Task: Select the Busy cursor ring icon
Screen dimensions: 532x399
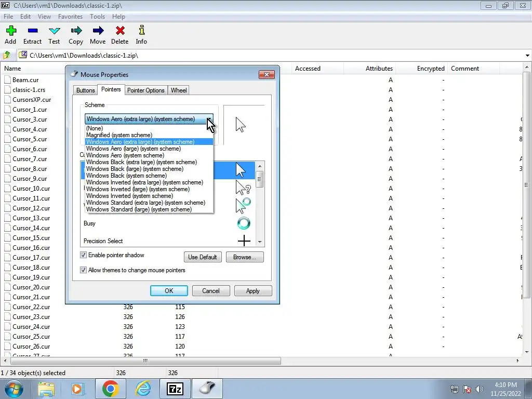Action: [244, 223]
